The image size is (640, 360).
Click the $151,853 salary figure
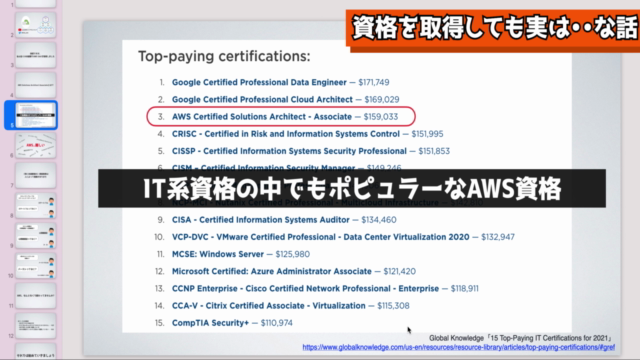tap(434, 151)
